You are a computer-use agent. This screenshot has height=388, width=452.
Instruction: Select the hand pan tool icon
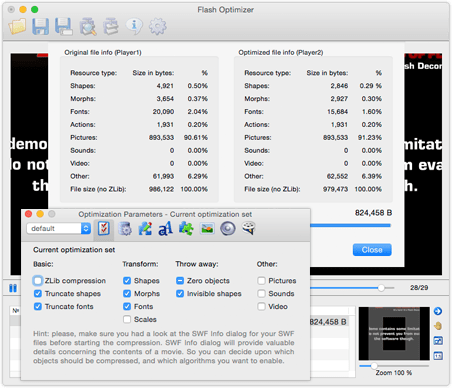coord(438,326)
